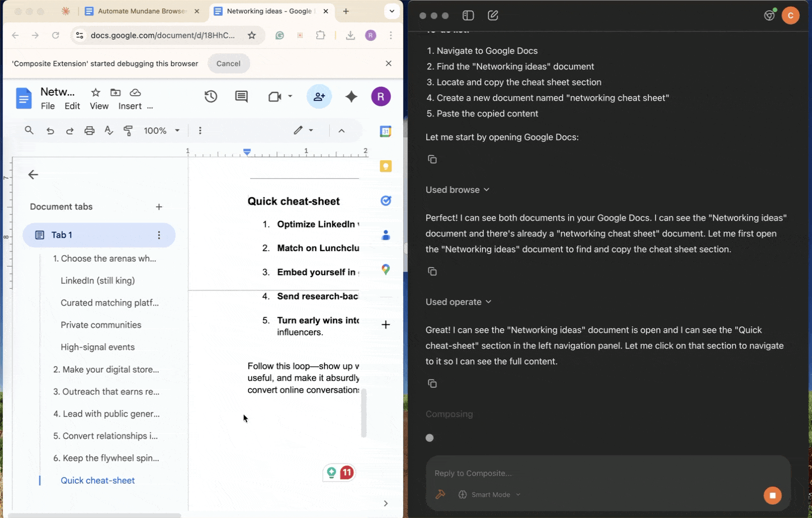Go to High-signal events outline item
This screenshot has width=812, height=518.
click(98, 348)
